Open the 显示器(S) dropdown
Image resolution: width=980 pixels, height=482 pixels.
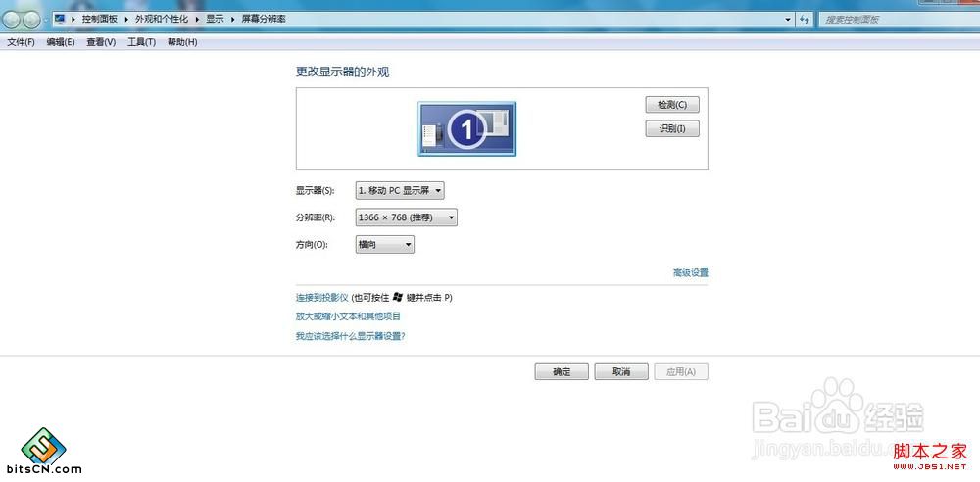click(400, 190)
